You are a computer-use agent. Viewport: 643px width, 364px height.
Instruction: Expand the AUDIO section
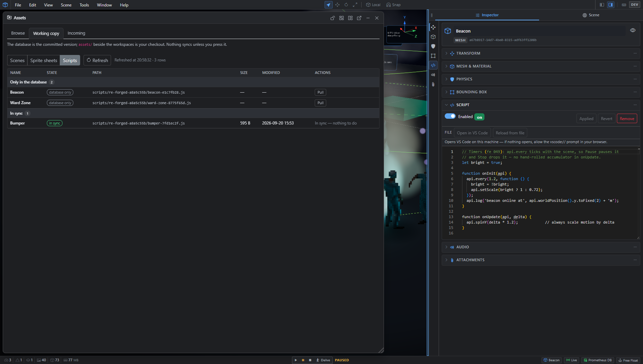tap(541, 247)
